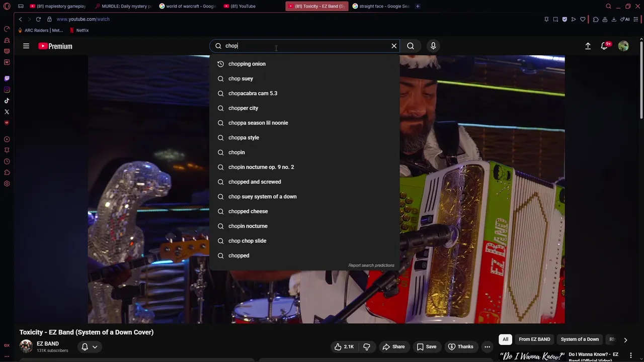This screenshot has height=362, width=644.
Task: Open X (Twitter) from the browser sidebar
Action: (x=7, y=112)
